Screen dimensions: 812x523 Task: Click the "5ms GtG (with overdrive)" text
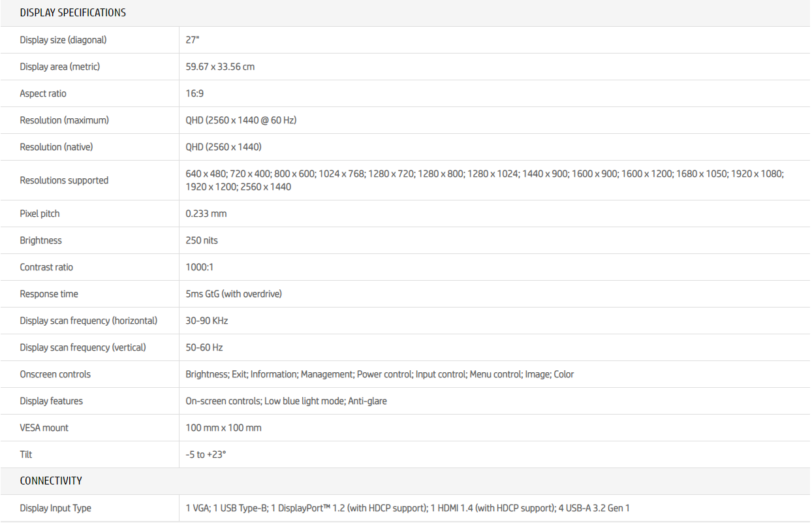point(234,294)
